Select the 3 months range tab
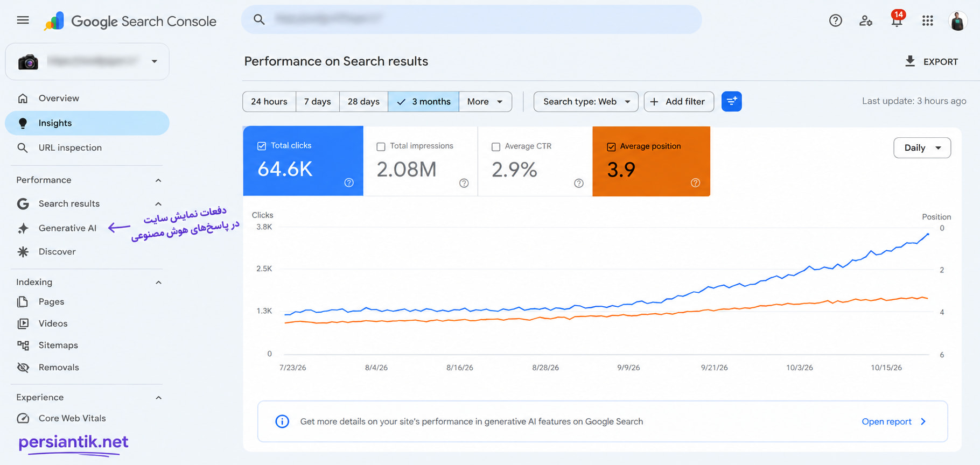Screen dimensions: 980x465 (x=423, y=101)
